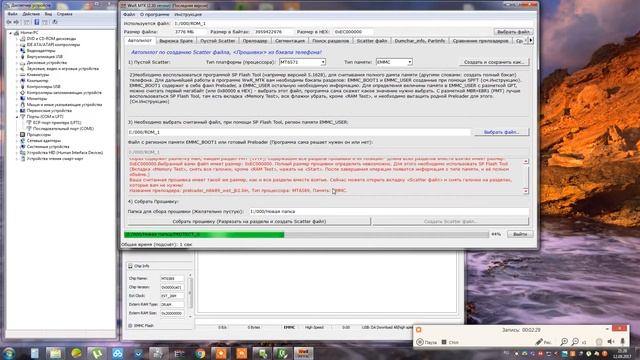640x360 pixels.
Task: Click Создать и сохранить как... button
Action: (x=494, y=62)
